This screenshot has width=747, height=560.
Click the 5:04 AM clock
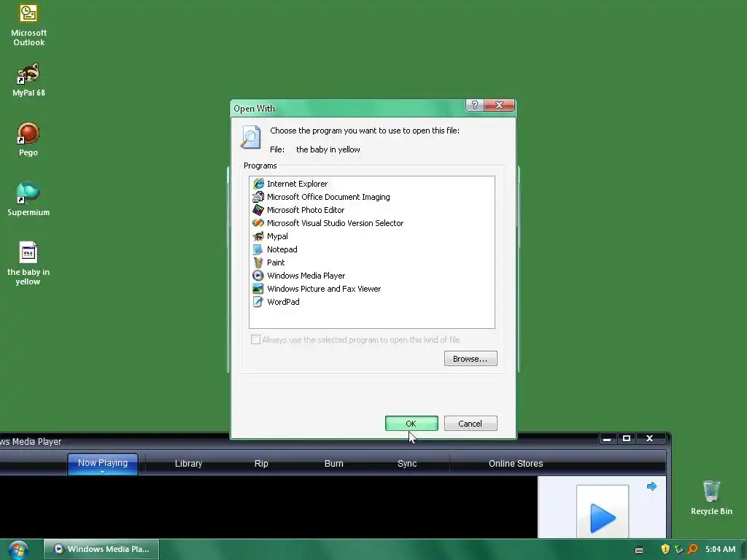pos(720,549)
